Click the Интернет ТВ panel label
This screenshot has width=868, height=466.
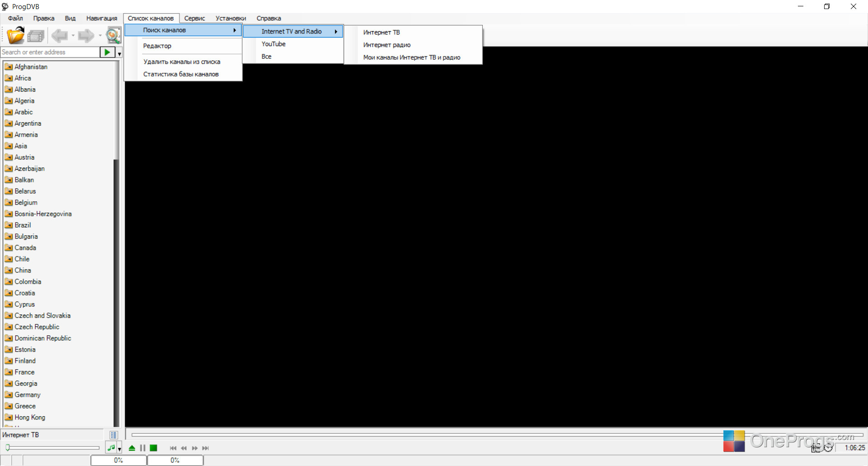[x=21, y=435]
